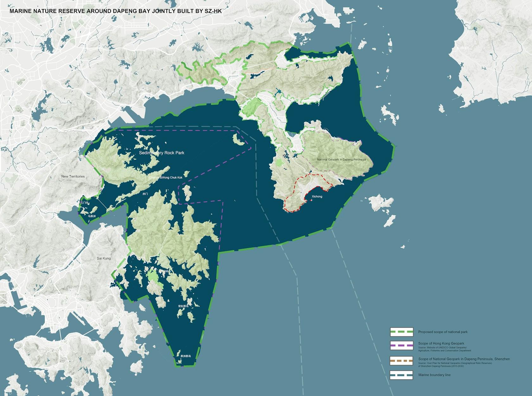Viewport: 532px width, 396px height.
Task: Click the 'New Territories' map label
Action: point(73,176)
